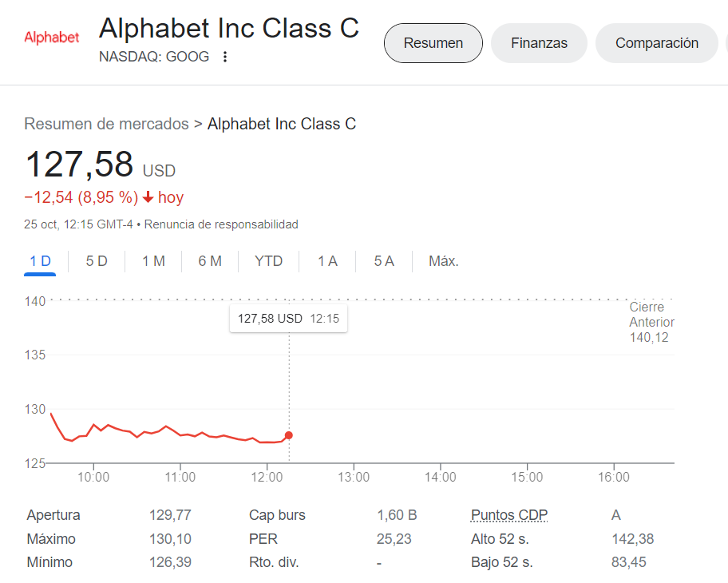Select the Máx. chart range

[x=444, y=261]
